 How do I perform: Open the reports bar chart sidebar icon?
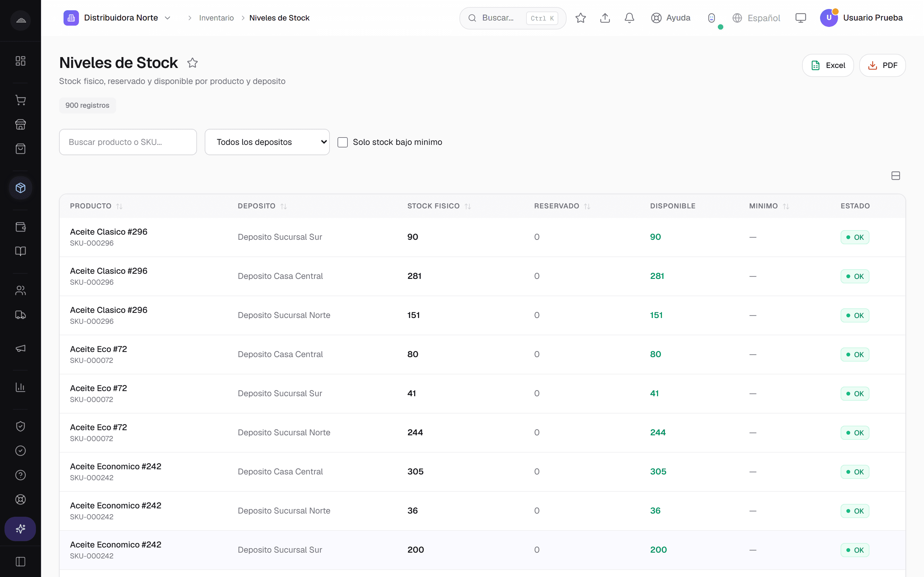pos(21,387)
